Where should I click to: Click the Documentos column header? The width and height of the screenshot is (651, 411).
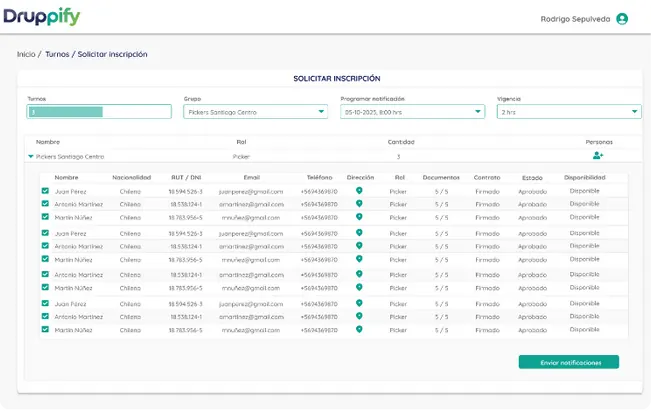click(x=441, y=178)
